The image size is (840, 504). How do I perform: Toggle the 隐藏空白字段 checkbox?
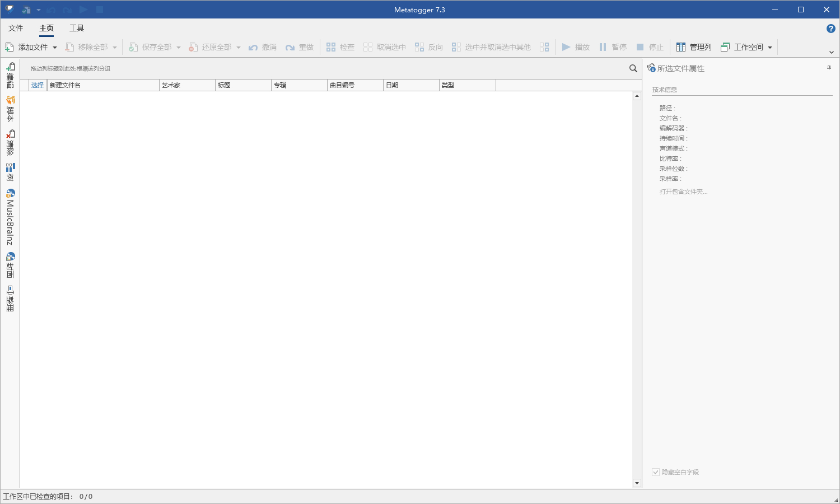[x=656, y=472]
